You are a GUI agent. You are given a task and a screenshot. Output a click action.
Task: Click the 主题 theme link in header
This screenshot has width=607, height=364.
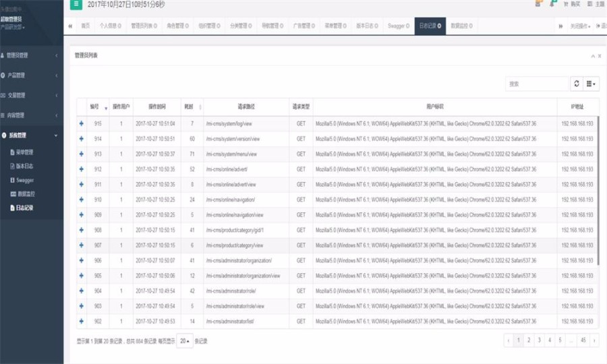tap(597, 4)
